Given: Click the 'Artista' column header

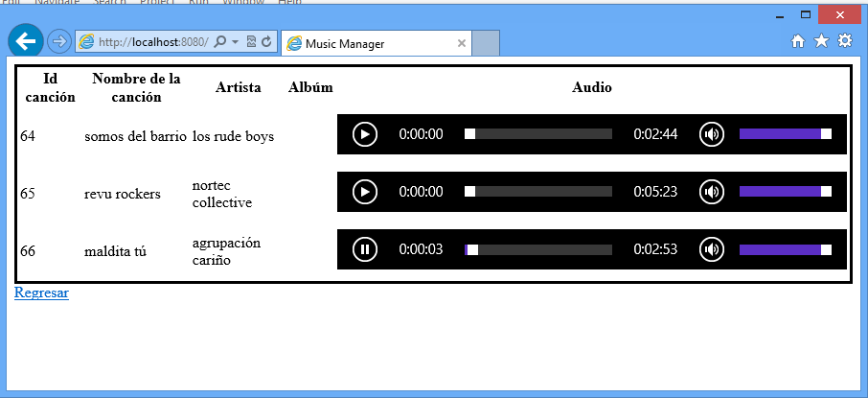Looking at the screenshot, I should coord(238,87).
